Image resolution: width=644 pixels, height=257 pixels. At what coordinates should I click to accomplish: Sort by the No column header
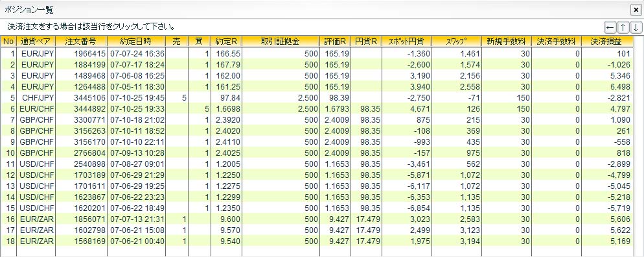coord(8,41)
